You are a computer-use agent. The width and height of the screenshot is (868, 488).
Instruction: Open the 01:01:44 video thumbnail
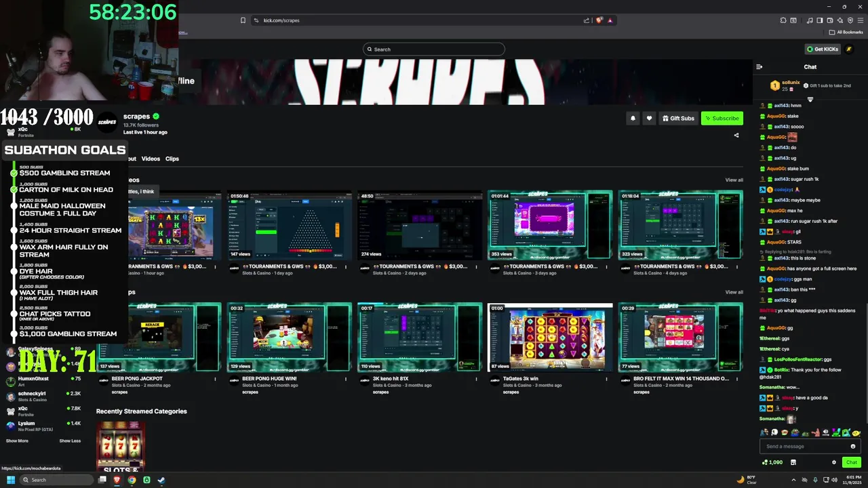point(550,225)
